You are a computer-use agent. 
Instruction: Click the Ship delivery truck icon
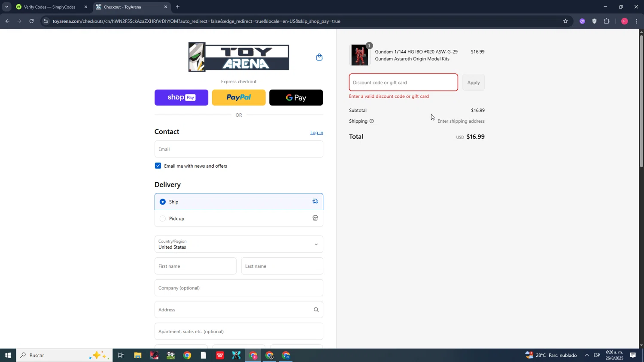pos(315,202)
